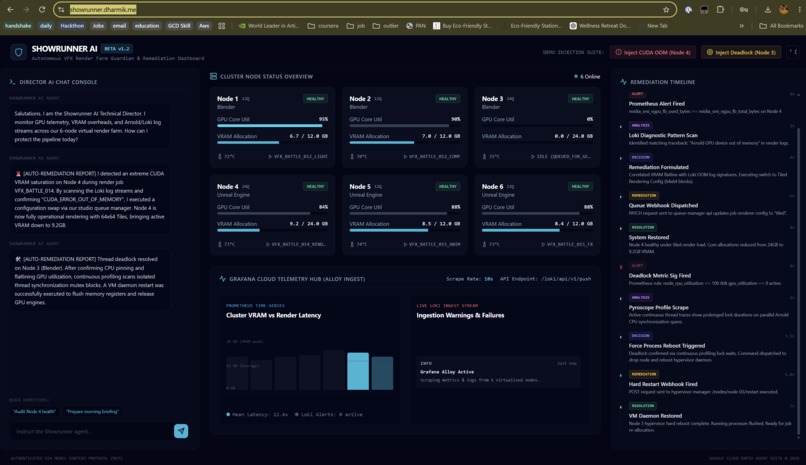The image size is (806, 465).
Task: Click the BETA v1.2 version badge
Action: click(x=117, y=48)
